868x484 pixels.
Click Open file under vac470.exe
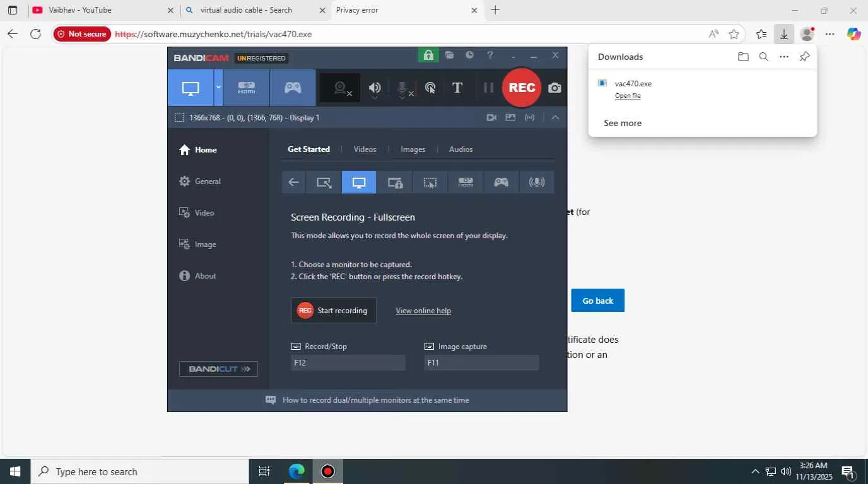point(628,96)
